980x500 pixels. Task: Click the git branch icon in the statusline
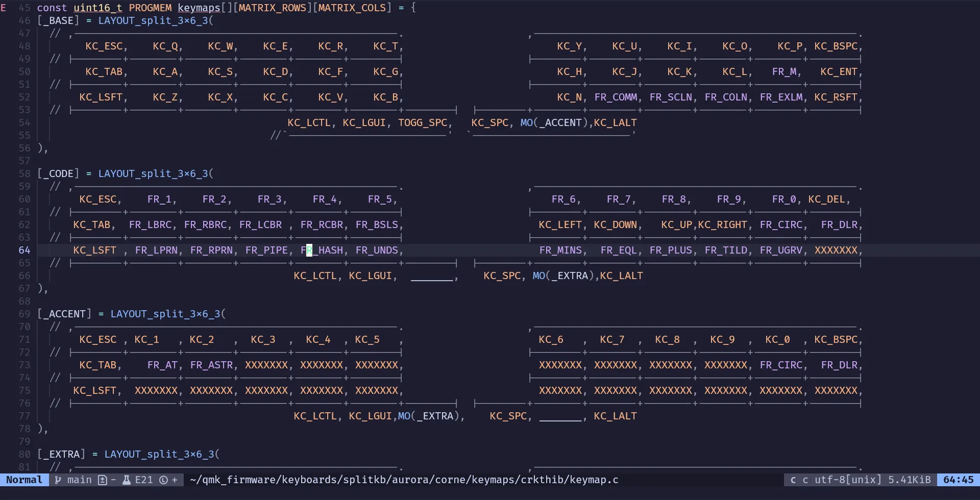59,480
